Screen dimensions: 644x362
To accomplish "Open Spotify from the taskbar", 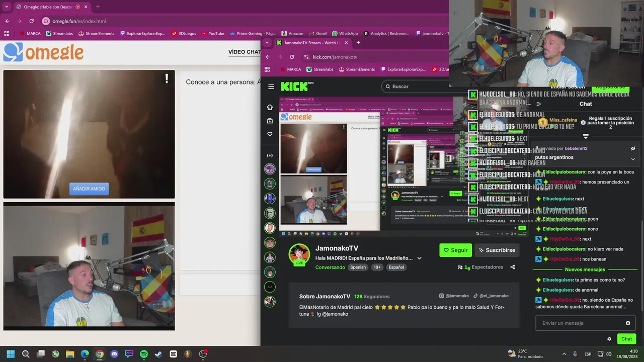I will [x=144, y=354].
